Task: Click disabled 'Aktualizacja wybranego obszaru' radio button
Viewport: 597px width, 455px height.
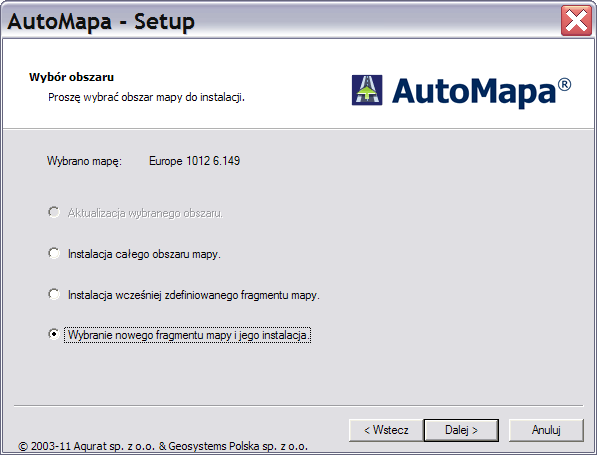Action: click(54, 212)
